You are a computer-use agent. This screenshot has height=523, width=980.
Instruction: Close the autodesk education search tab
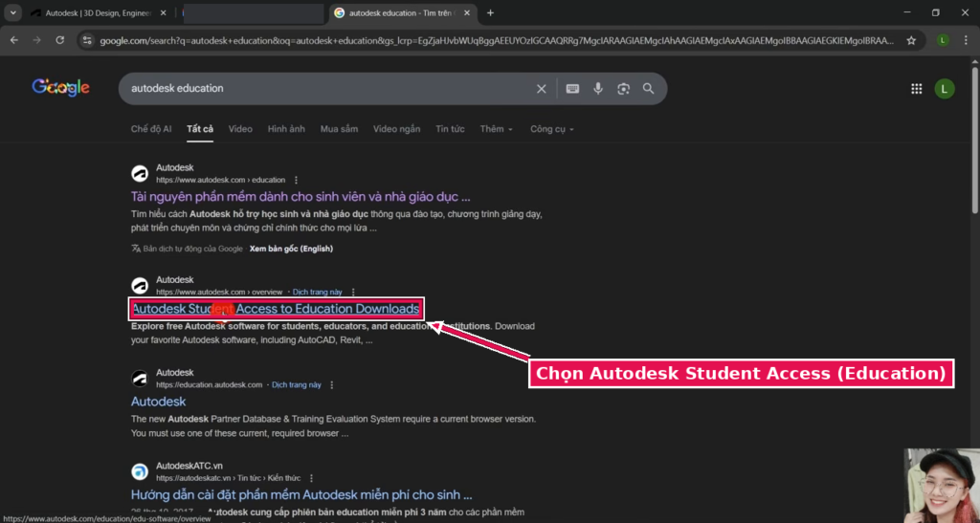467,12
